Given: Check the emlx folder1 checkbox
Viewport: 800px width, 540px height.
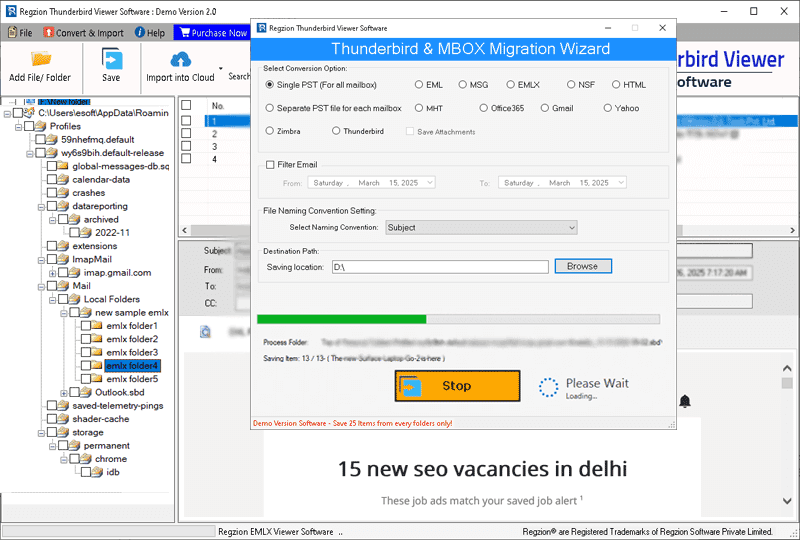Looking at the screenshot, I should pos(86,326).
